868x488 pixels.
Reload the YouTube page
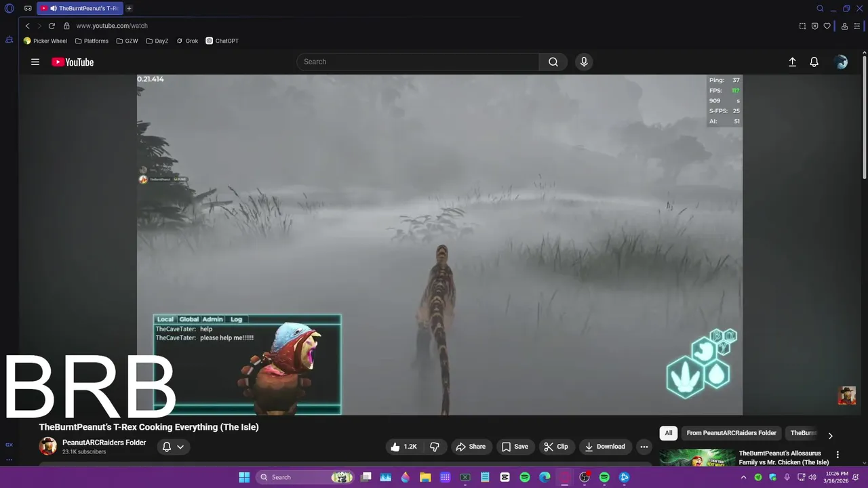52,26
